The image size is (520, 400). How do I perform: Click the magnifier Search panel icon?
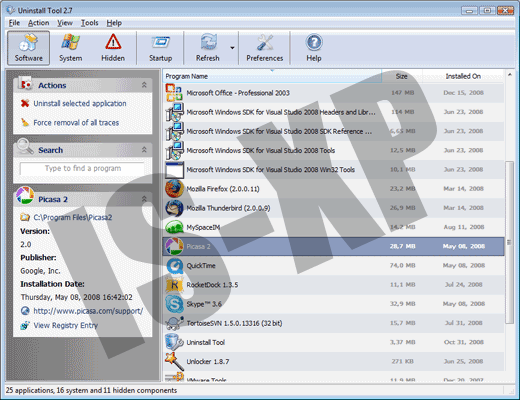[25, 147]
